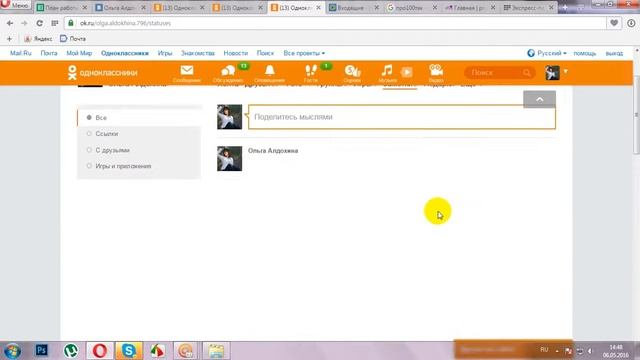Open the Знакомства link
The height and width of the screenshot is (360, 640).
pyautogui.click(x=198, y=53)
